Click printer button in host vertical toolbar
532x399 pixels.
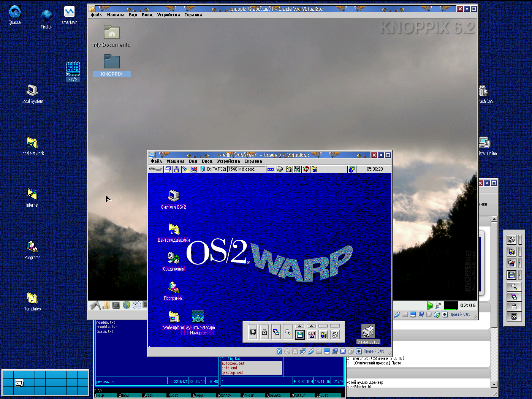click(511, 239)
